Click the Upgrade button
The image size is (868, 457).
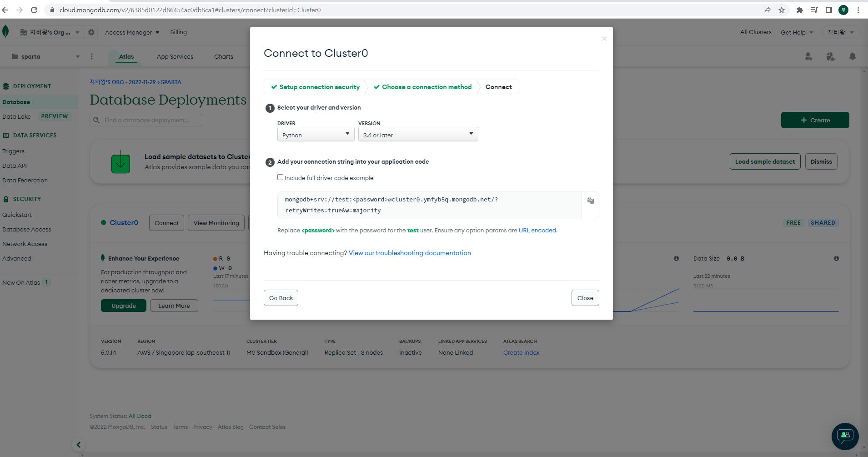(124, 306)
